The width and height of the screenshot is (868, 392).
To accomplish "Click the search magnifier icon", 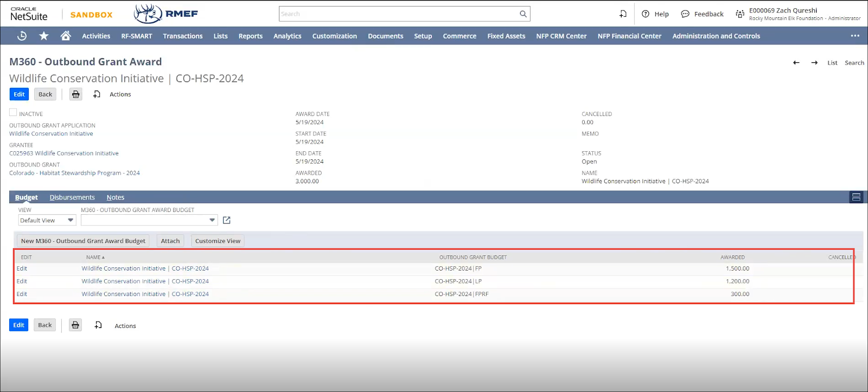I will point(523,14).
